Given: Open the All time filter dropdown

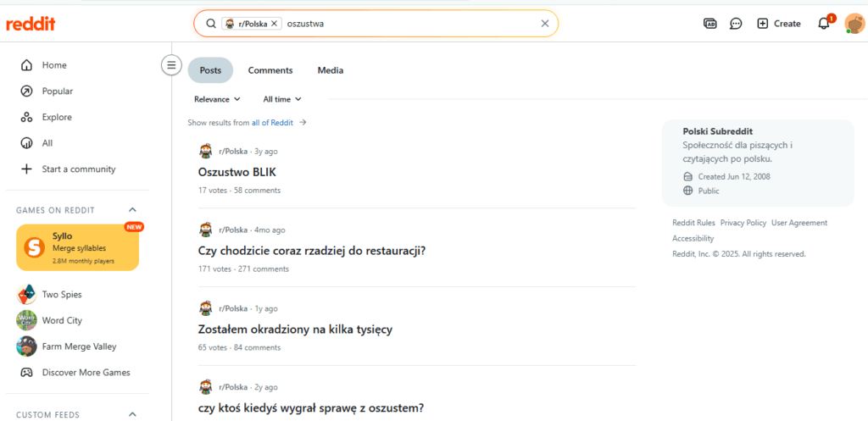Looking at the screenshot, I should (x=282, y=99).
